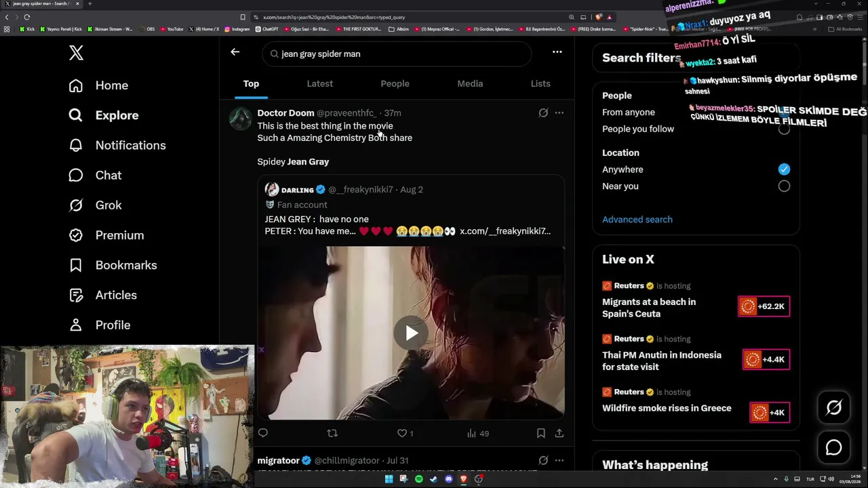Click the bookmark icon left of the URL
868x488 pixels.
(243, 17)
